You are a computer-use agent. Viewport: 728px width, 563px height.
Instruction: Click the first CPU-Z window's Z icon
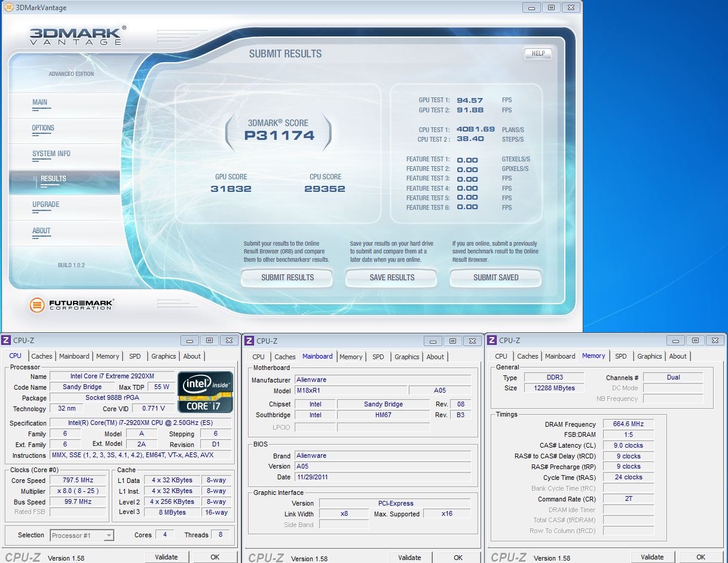point(6,341)
